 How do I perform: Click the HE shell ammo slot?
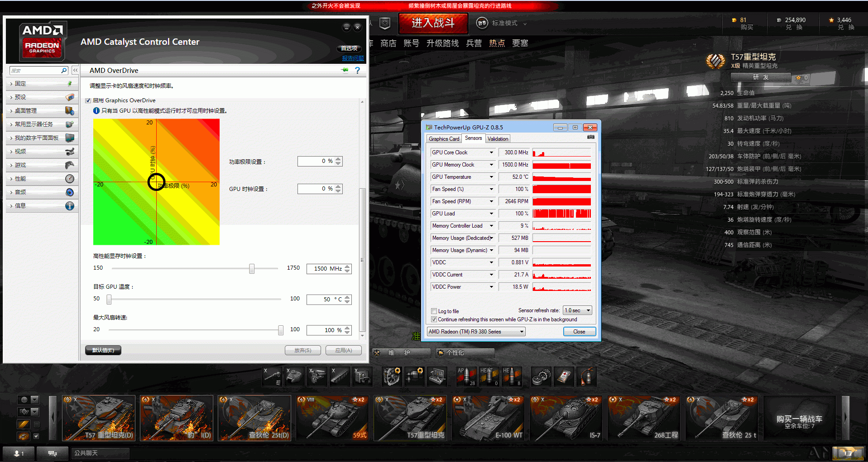[x=512, y=376]
